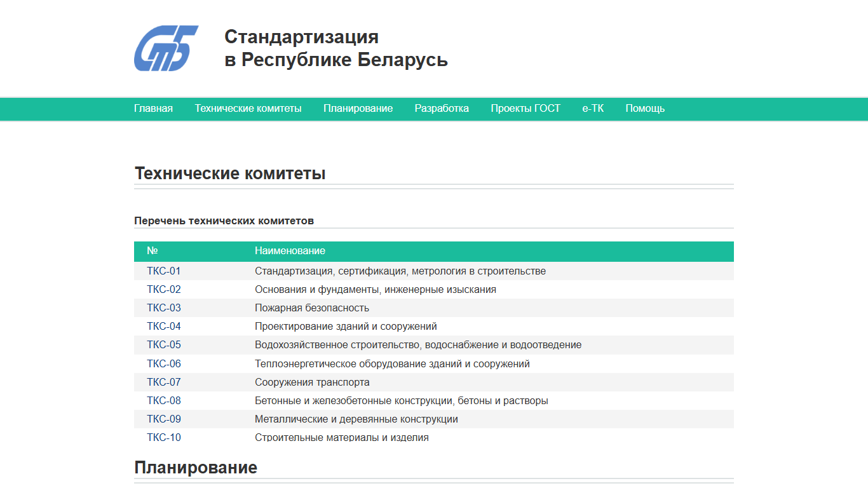Select text Строительные материалы и изделия
This screenshot has height=488, width=868.
[x=342, y=437]
